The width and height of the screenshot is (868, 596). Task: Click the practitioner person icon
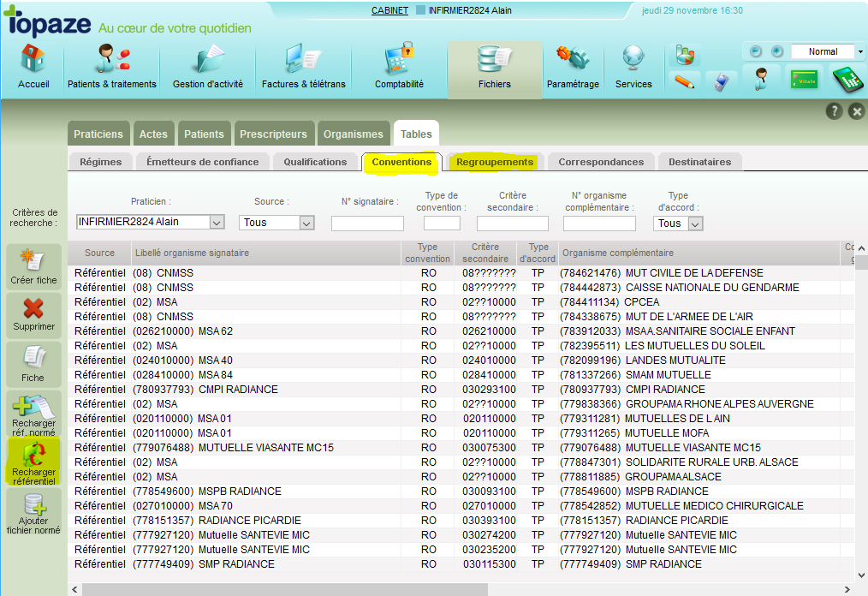tap(761, 79)
